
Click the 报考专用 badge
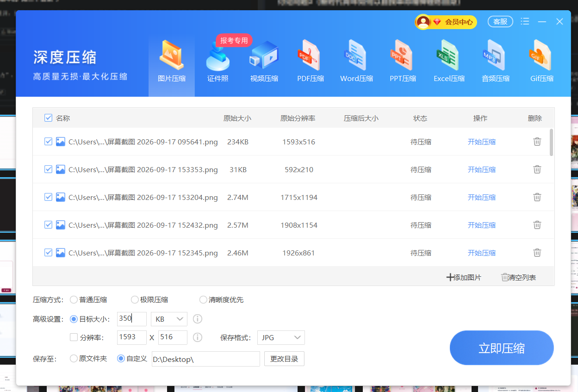coord(234,40)
